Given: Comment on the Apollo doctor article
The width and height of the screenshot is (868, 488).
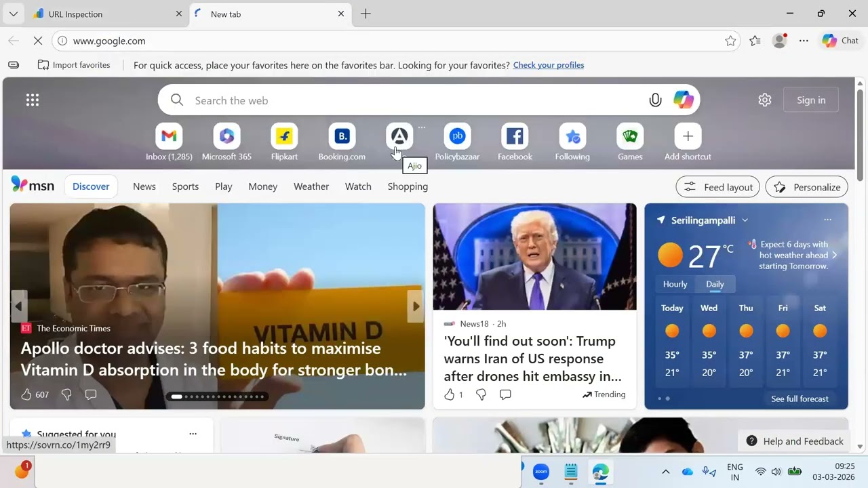Looking at the screenshot, I should pos(91,394).
